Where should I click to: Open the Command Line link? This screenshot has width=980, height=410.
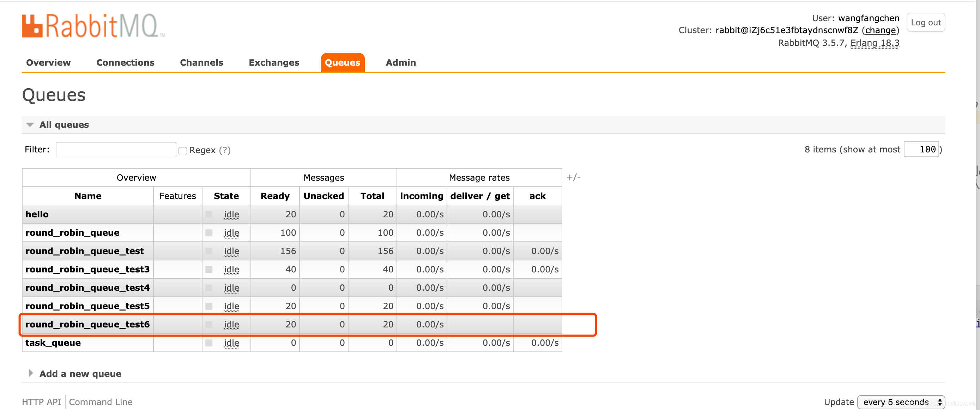101,402
